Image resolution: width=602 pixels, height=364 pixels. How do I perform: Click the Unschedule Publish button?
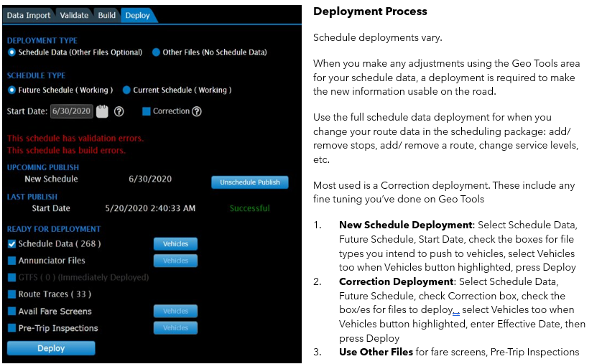pos(250,182)
